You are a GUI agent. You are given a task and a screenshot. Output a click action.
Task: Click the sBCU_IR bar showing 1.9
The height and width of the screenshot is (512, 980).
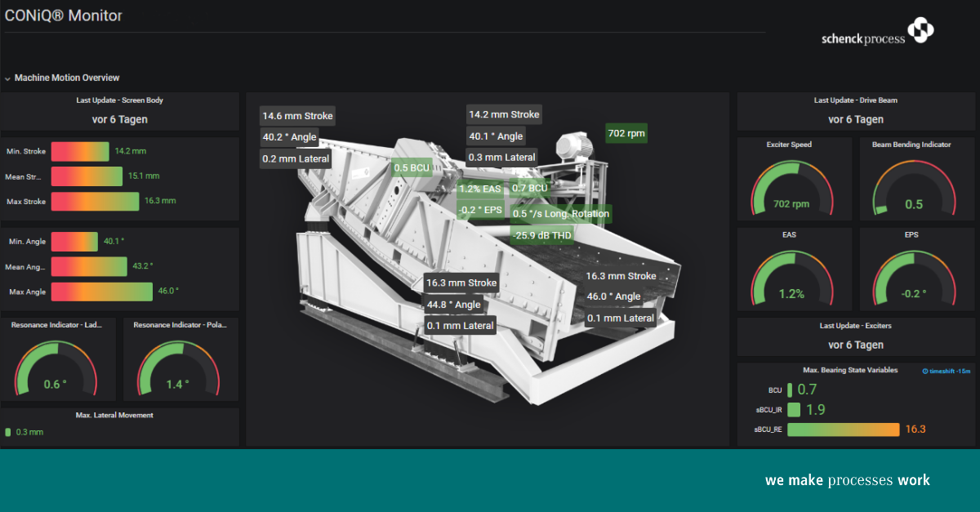(x=793, y=410)
